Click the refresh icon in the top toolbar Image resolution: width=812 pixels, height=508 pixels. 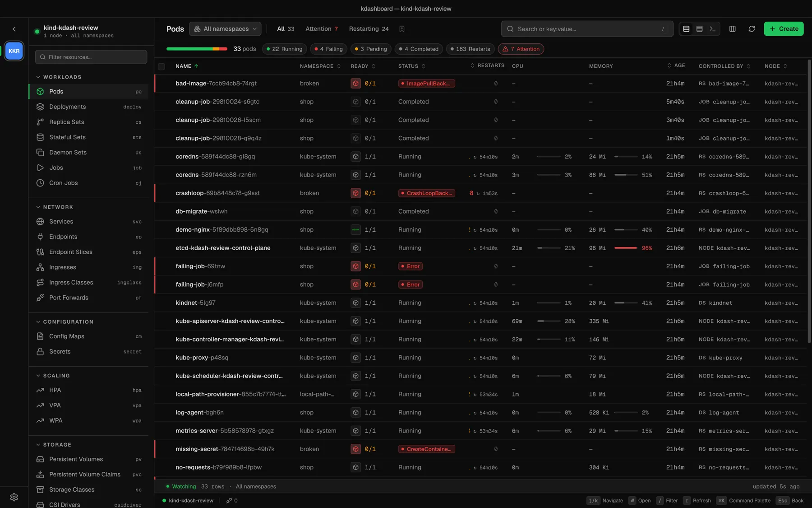[x=752, y=29]
